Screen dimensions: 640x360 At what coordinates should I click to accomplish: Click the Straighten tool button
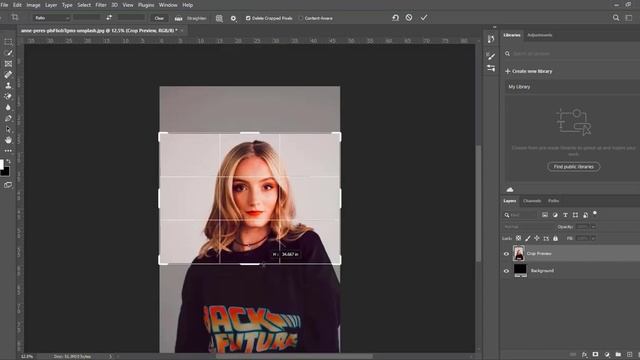191,18
